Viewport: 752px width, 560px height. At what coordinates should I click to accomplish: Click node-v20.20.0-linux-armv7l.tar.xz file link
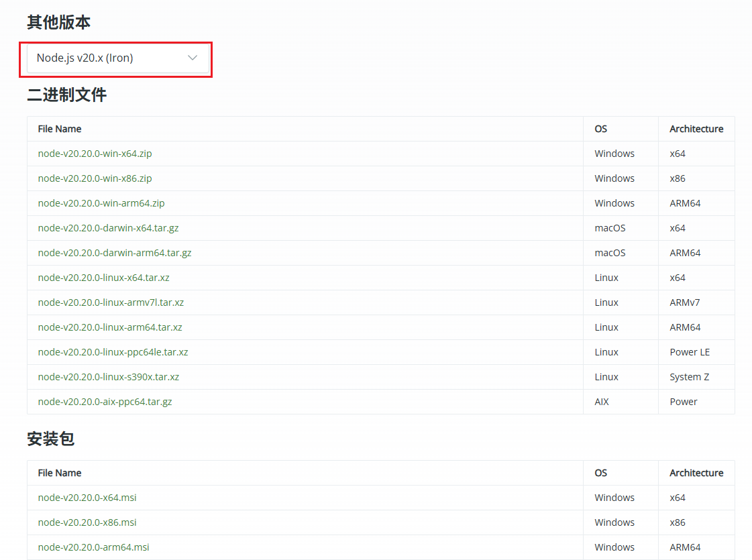click(x=111, y=302)
